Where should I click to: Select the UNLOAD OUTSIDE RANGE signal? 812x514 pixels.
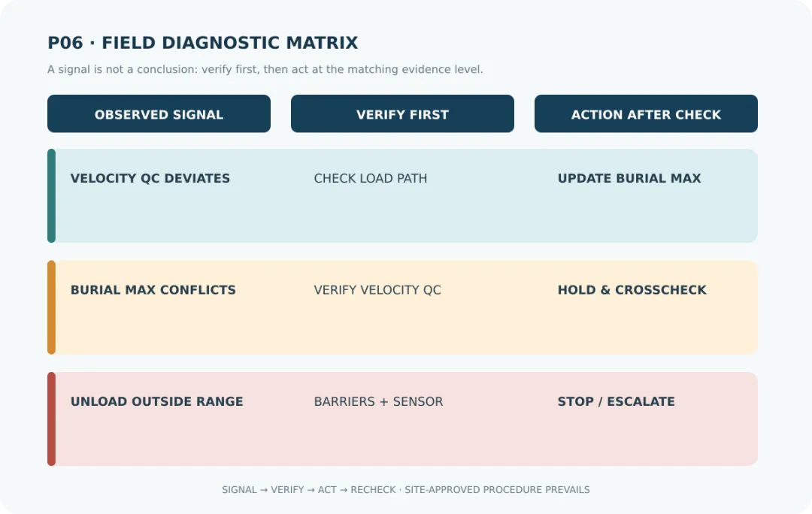click(x=157, y=402)
